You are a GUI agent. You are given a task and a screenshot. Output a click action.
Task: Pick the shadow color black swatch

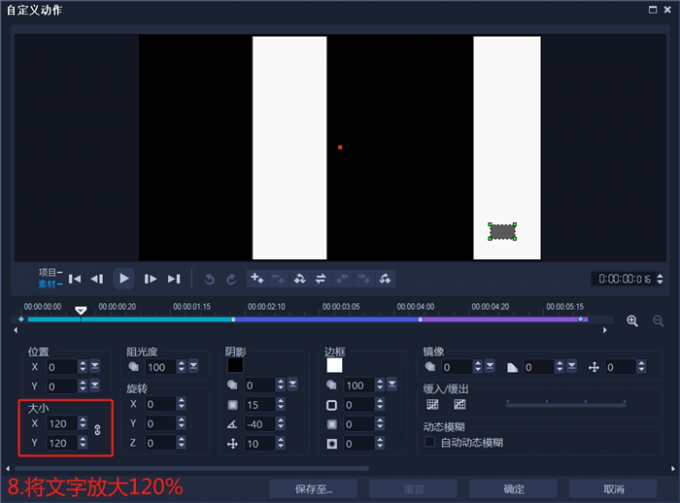[x=235, y=365]
